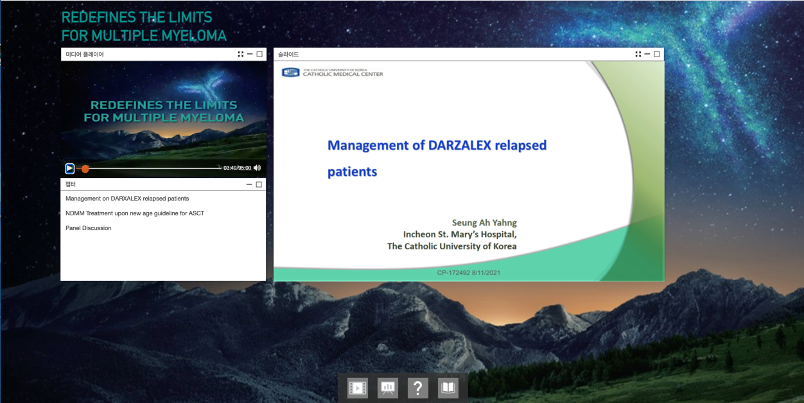The height and width of the screenshot is (403, 804).
Task: Minimize the chapter list panel
Action: 249,184
